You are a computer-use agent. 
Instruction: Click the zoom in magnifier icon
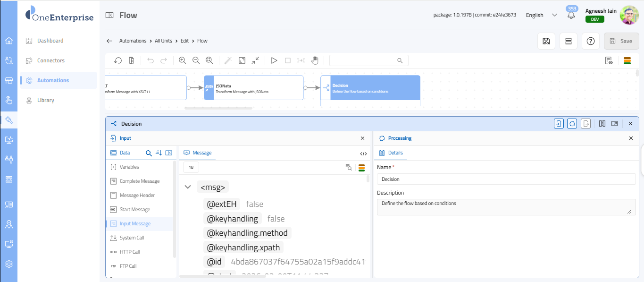182,60
